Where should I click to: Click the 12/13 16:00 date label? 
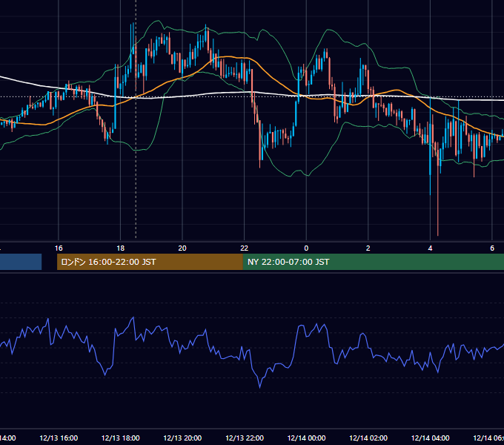pos(59,438)
